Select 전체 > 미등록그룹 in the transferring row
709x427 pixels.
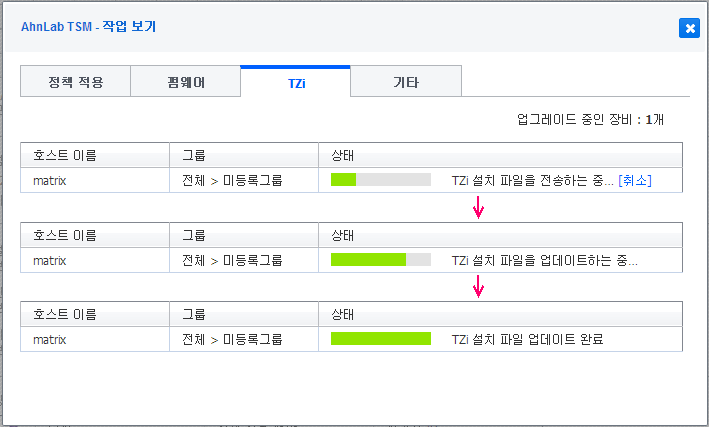(x=232, y=180)
